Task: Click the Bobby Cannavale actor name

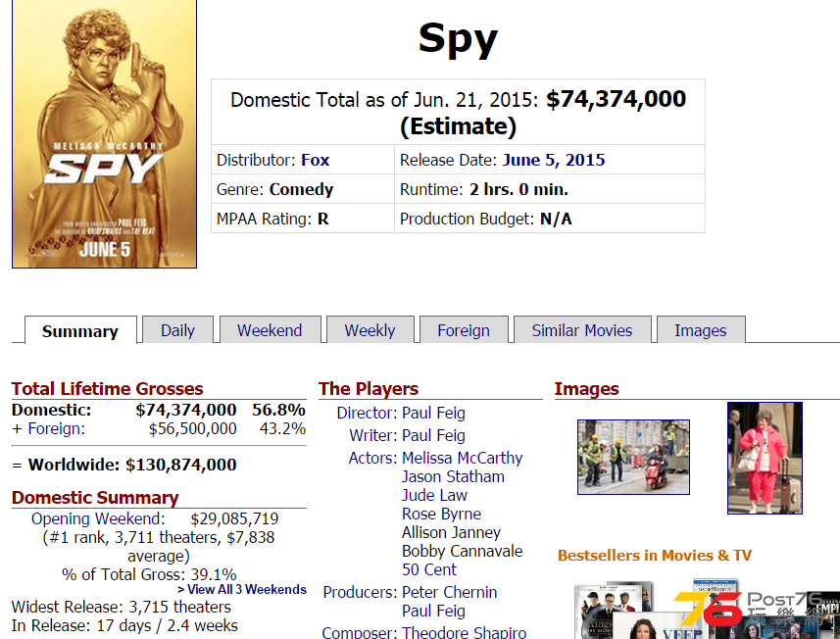Action: tap(463, 551)
